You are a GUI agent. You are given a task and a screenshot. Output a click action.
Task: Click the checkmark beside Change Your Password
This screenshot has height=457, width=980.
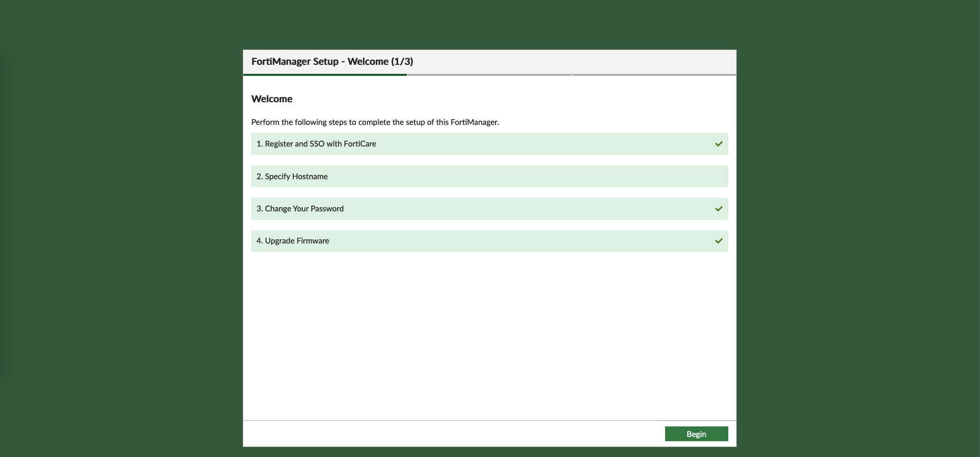tap(718, 209)
